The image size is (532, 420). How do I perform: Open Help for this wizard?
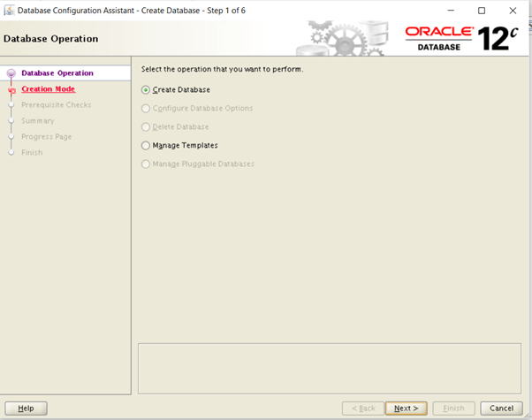(x=26, y=408)
